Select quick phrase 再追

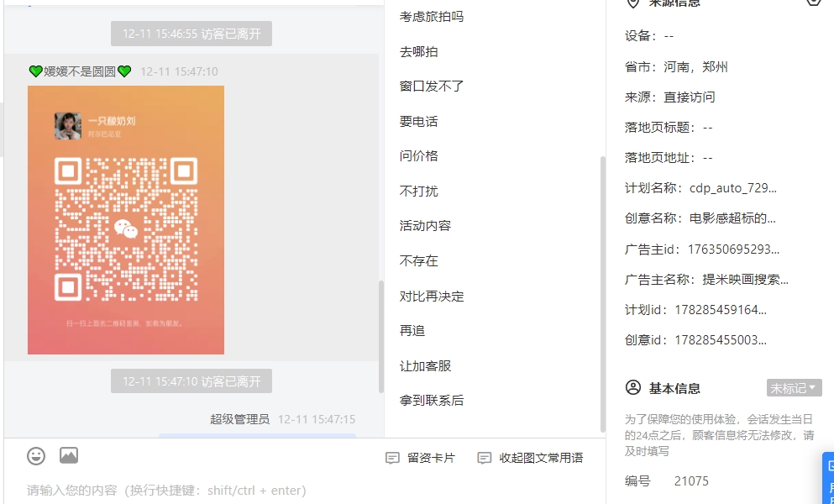pos(412,330)
